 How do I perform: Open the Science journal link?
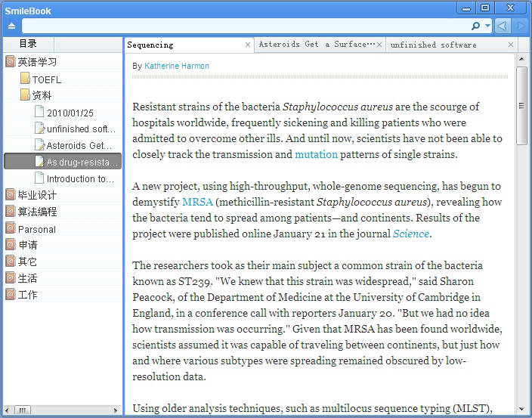pyautogui.click(x=411, y=234)
